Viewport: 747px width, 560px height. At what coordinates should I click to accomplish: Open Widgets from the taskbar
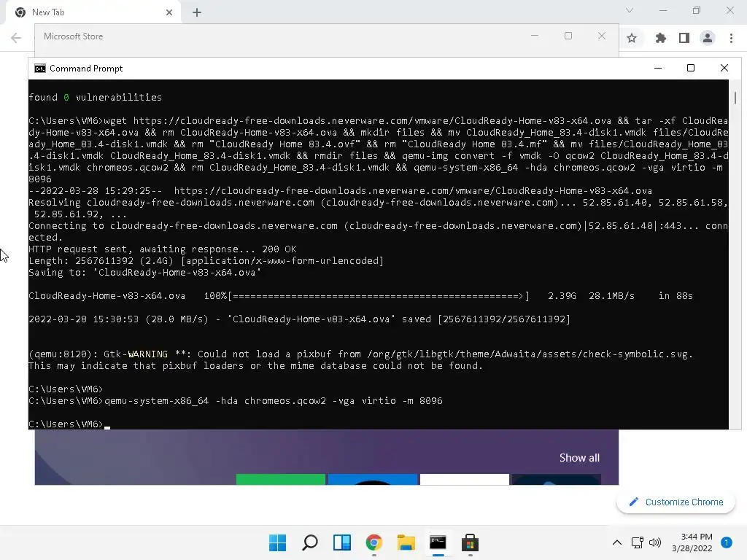pyautogui.click(x=341, y=542)
